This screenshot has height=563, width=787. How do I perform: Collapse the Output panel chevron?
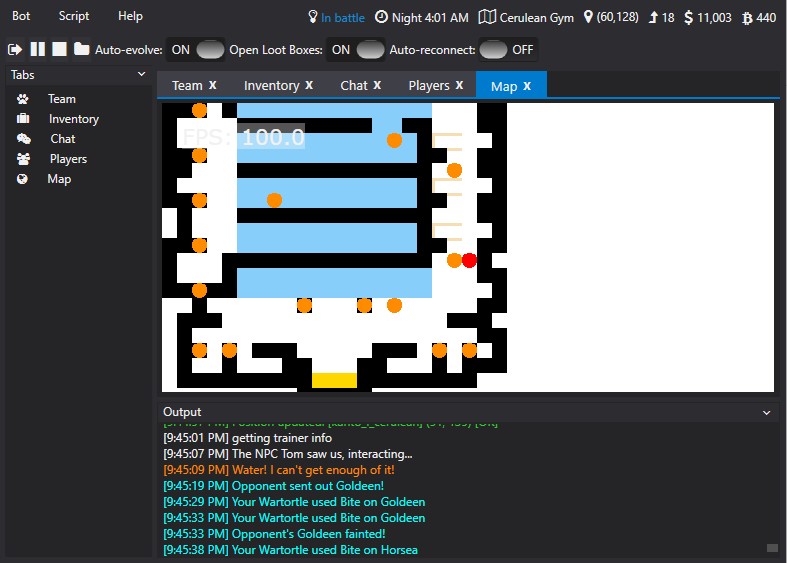(766, 412)
